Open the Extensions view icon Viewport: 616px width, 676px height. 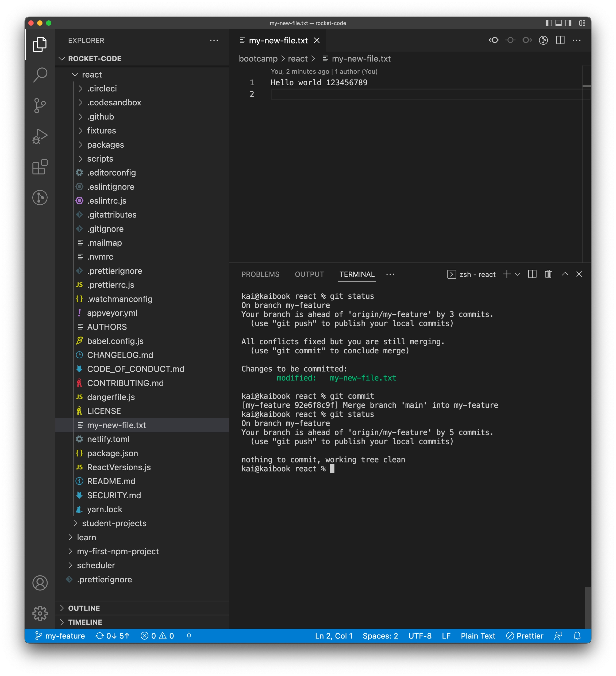tap(40, 167)
